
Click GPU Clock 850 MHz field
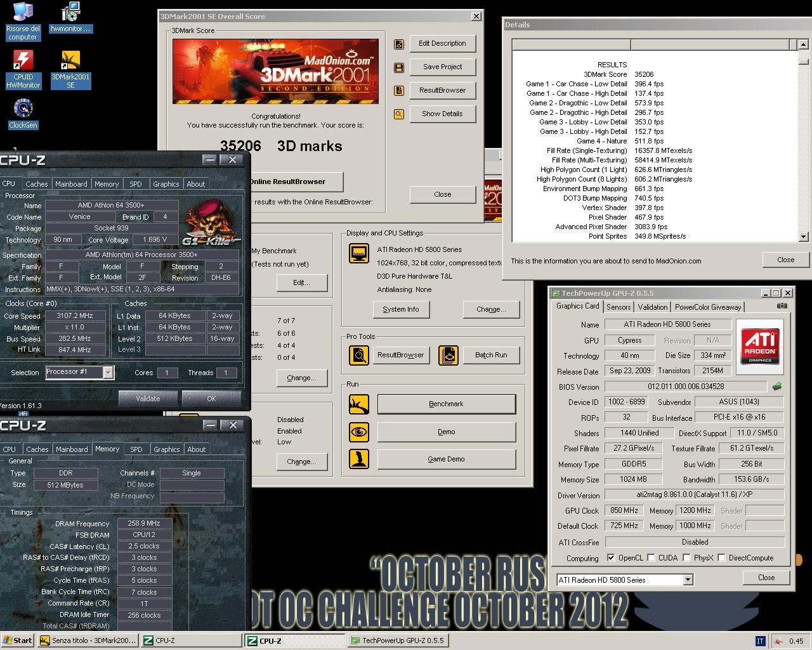click(624, 510)
